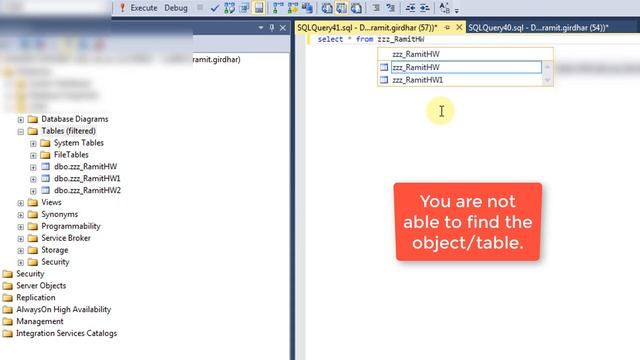Select the dbo.zzz_RamitHW table
The image size is (640, 360).
coord(85,167)
